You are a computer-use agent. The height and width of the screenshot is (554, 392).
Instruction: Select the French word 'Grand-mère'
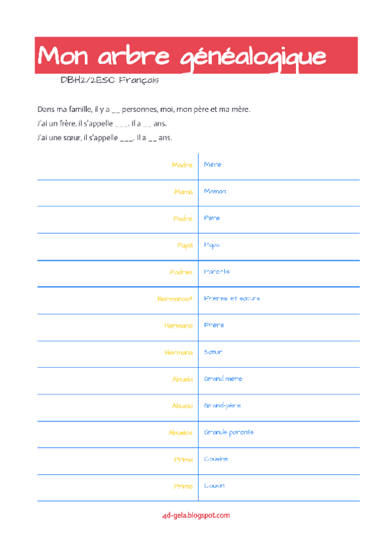tap(222, 379)
